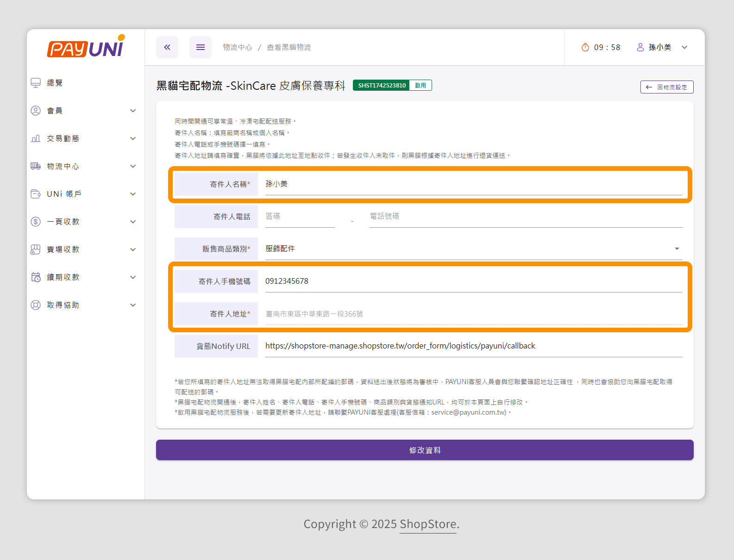Follow the ShopStore footer link
The image size is (734, 560).
pyautogui.click(x=428, y=524)
